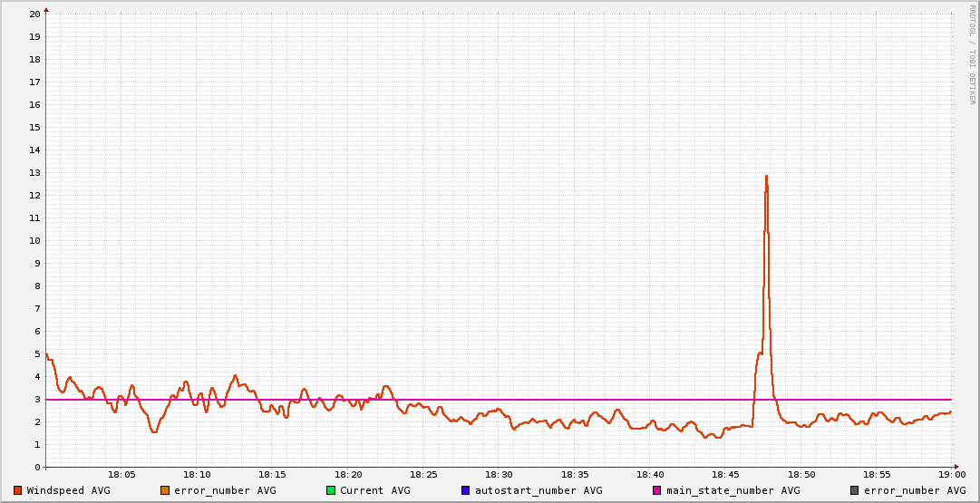
Task: Click the arrow tip atop the vertical axis
Action: point(46,9)
